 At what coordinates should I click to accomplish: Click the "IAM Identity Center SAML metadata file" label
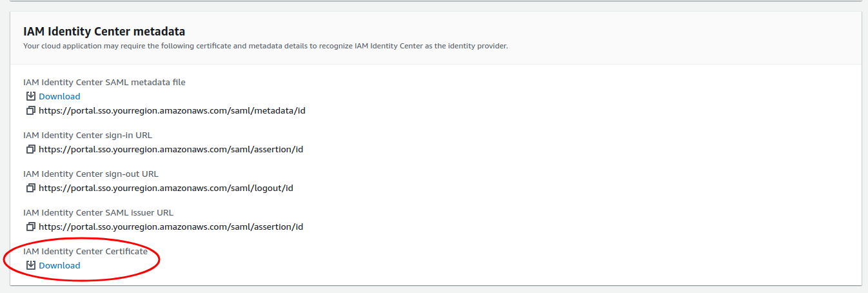[104, 82]
